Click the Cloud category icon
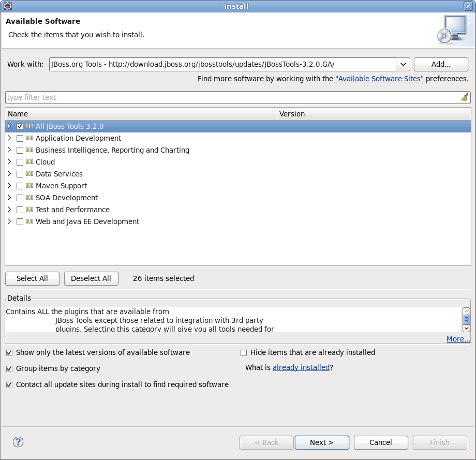The width and height of the screenshot is (476, 460). (29, 162)
